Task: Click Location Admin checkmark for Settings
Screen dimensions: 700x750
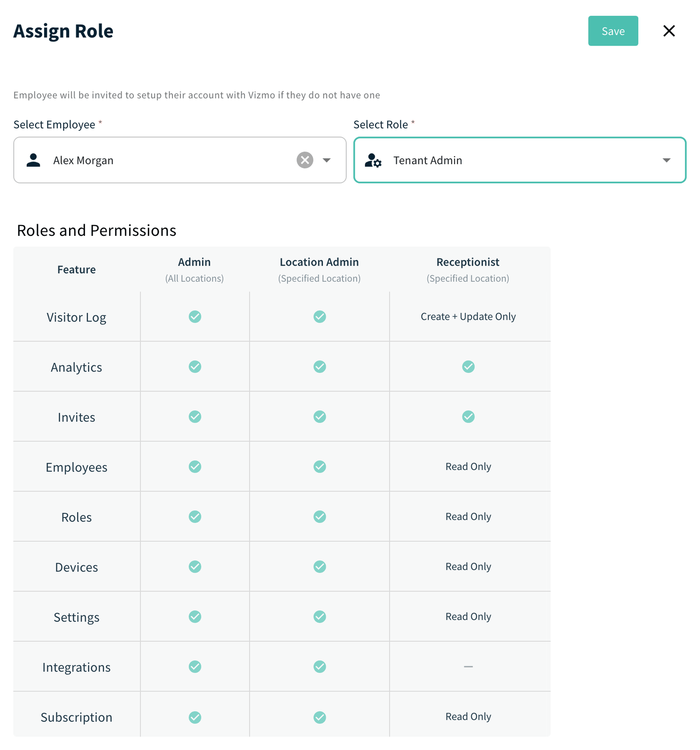Action: [319, 616]
